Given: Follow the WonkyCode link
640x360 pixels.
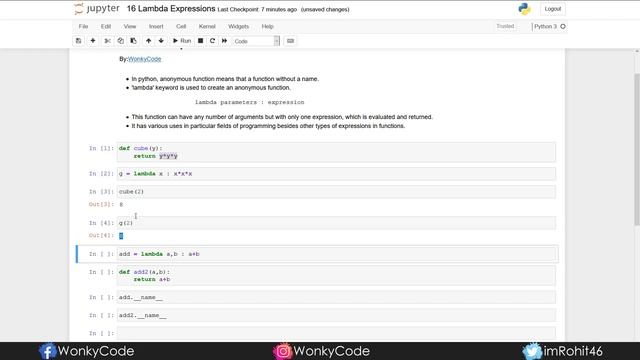Looking at the screenshot, I should click(144, 59).
